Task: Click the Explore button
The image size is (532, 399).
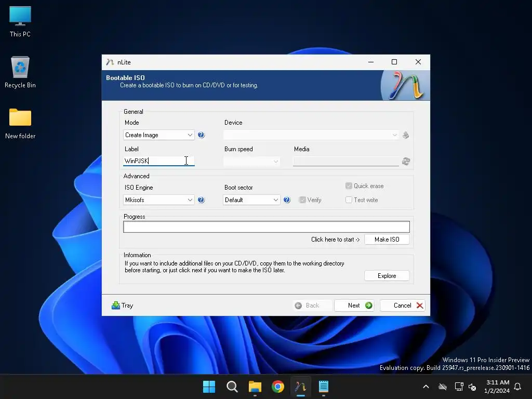Action: 387,276
